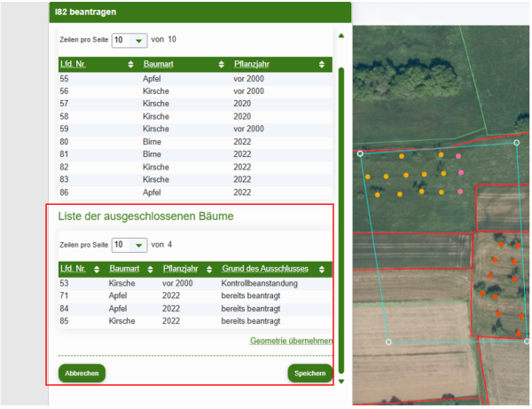Screen dimensions: 532x409
Task: Select row 59 Kirsche vor 2000
Action: (195, 129)
